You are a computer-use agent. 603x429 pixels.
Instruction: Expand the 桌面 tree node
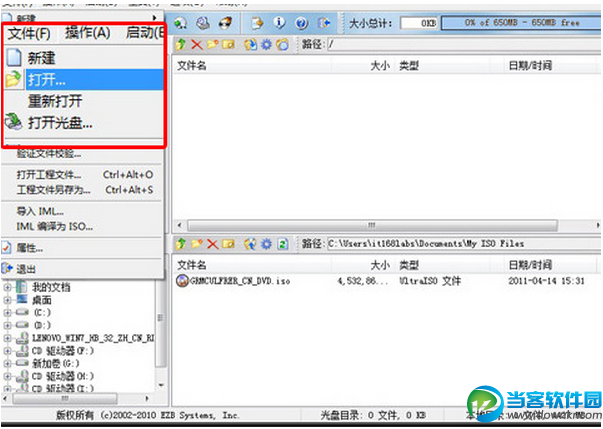7,300
